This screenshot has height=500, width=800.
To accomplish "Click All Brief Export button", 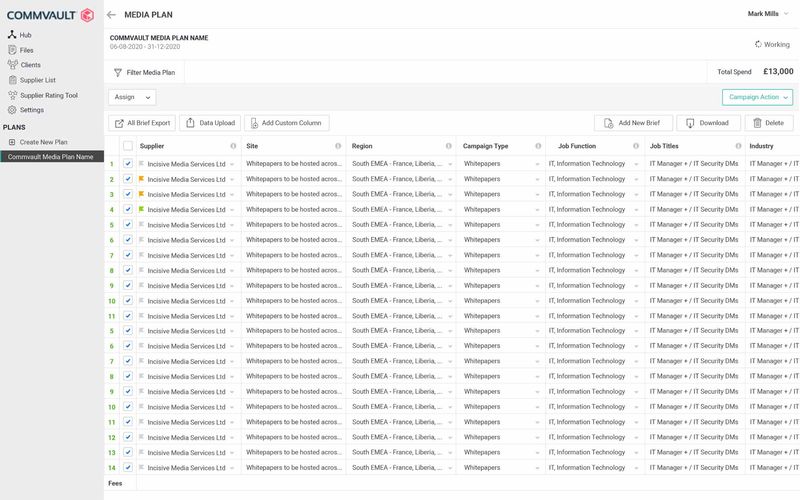I will [x=142, y=123].
